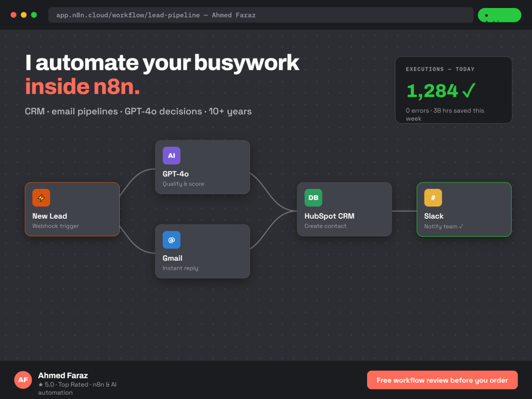Click the n8n workflow URL address bar

click(261, 15)
